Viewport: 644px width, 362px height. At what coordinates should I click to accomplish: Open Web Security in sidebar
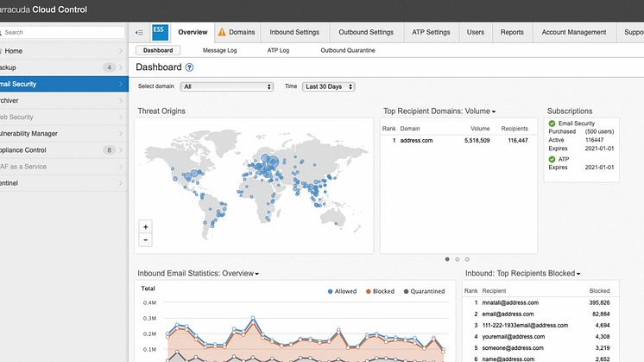pyautogui.click(x=64, y=117)
